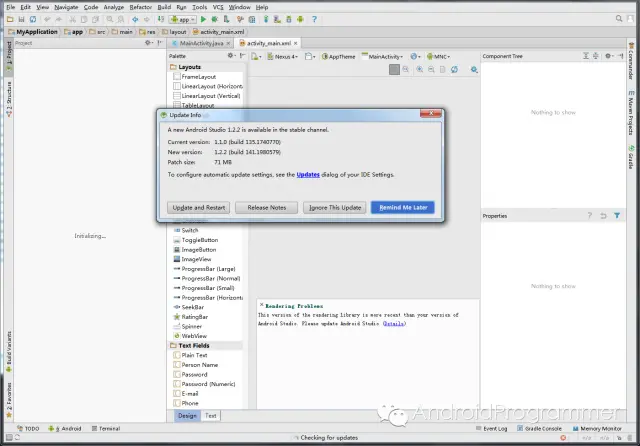Open the orientation dropdown in designer
This screenshot has width=640, height=446.
(310, 57)
